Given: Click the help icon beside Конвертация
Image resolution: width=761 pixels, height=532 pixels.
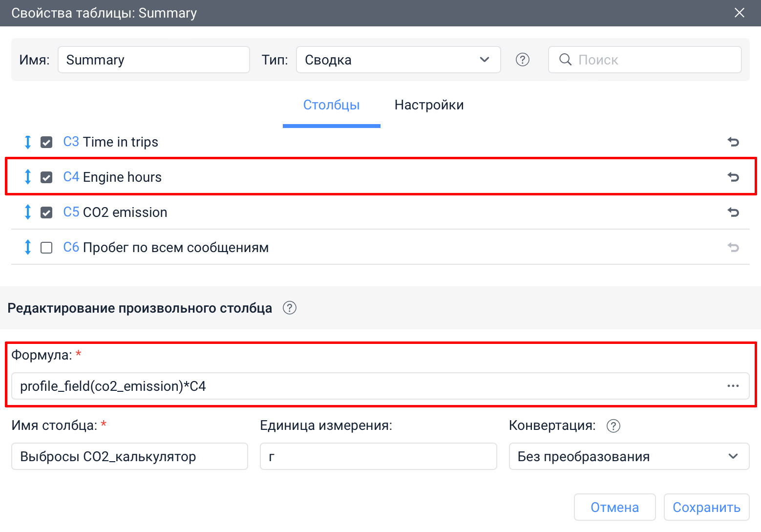Looking at the screenshot, I should coord(613,426).
